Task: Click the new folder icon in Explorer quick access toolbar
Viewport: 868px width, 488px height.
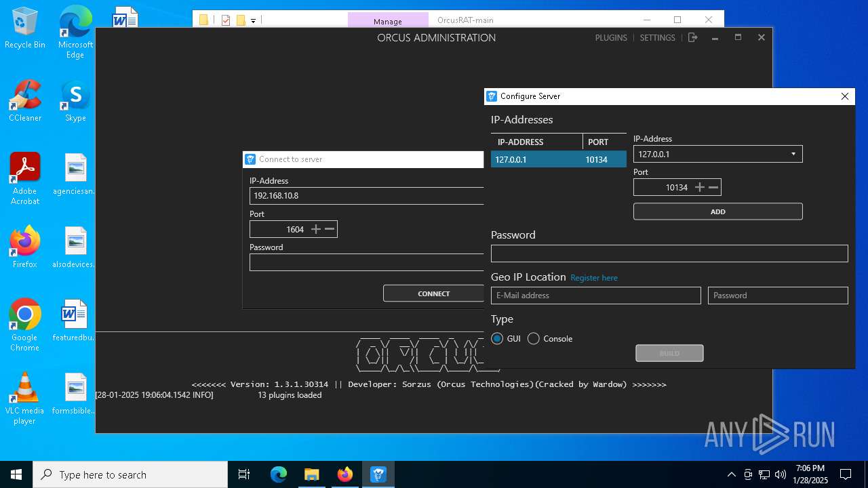Action: click(x=240, y=20)
